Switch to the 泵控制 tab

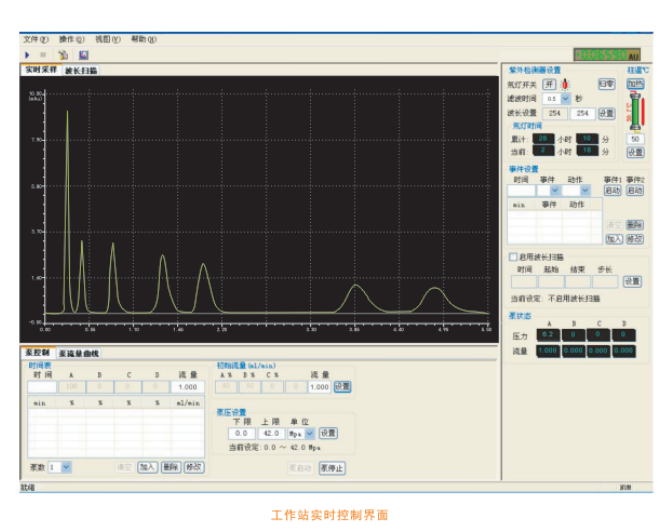tap(38, 353)
